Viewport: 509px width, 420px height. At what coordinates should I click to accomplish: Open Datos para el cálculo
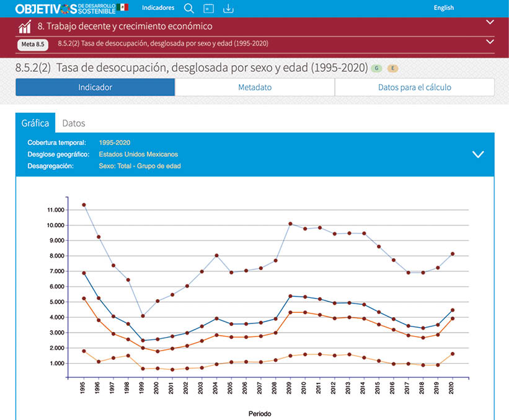[414, 87]
